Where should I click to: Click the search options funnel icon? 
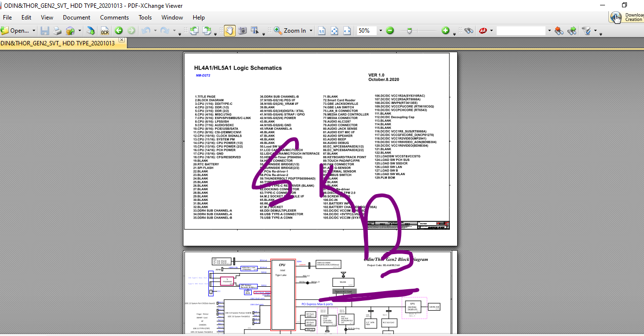pos(587,31)
